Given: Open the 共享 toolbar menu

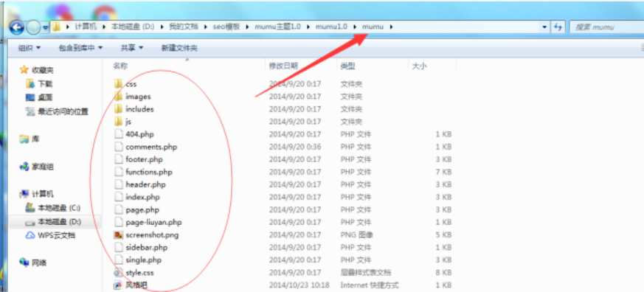Looking at the screenshot, I should pyautogui.click(x=132, y=48).
